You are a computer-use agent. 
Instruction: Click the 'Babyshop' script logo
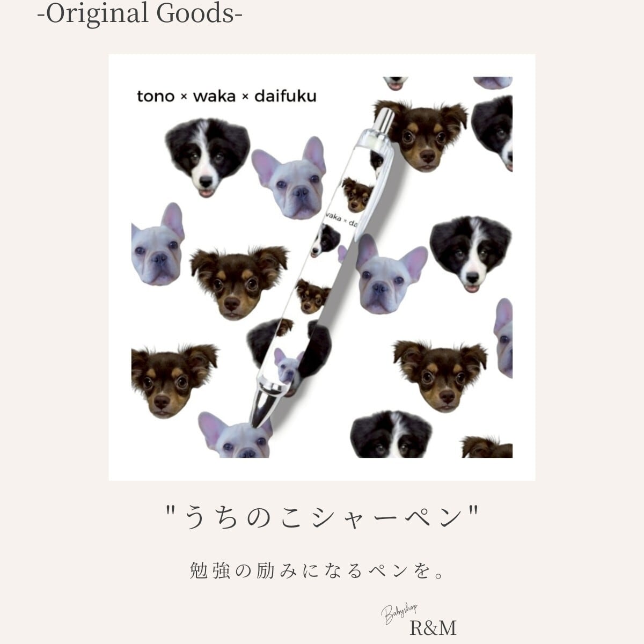[400, 612]
